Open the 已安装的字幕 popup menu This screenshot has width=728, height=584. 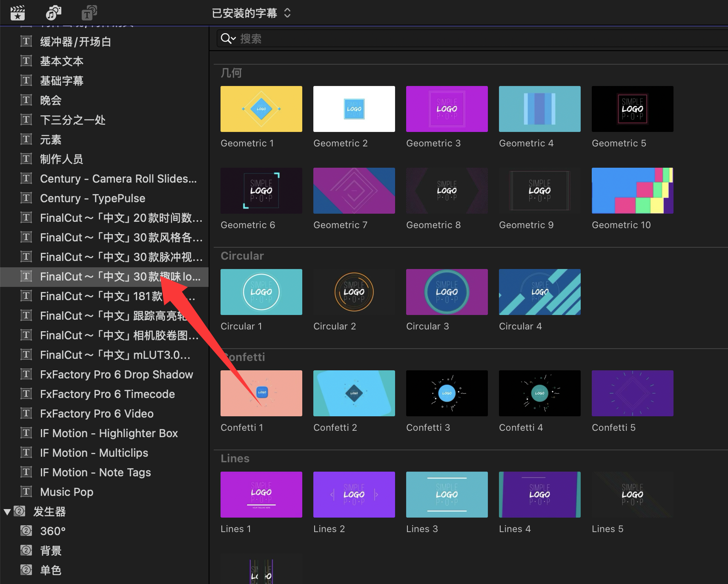(251, 13)
